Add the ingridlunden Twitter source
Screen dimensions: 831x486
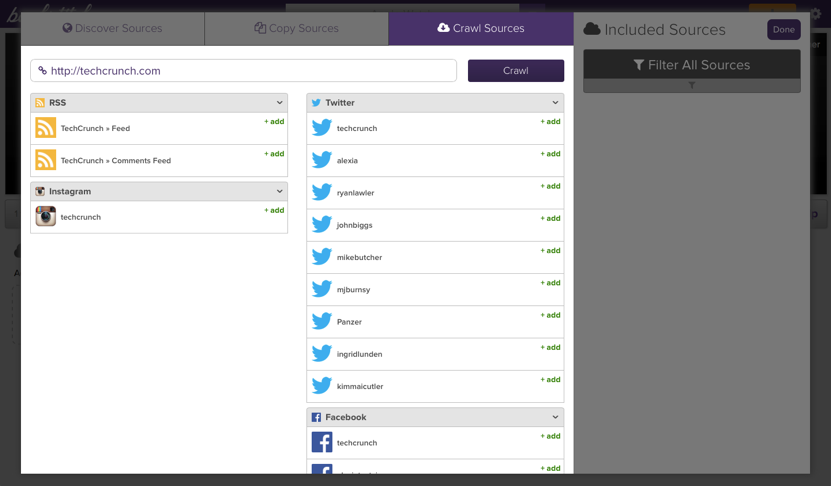coord(551,348)
